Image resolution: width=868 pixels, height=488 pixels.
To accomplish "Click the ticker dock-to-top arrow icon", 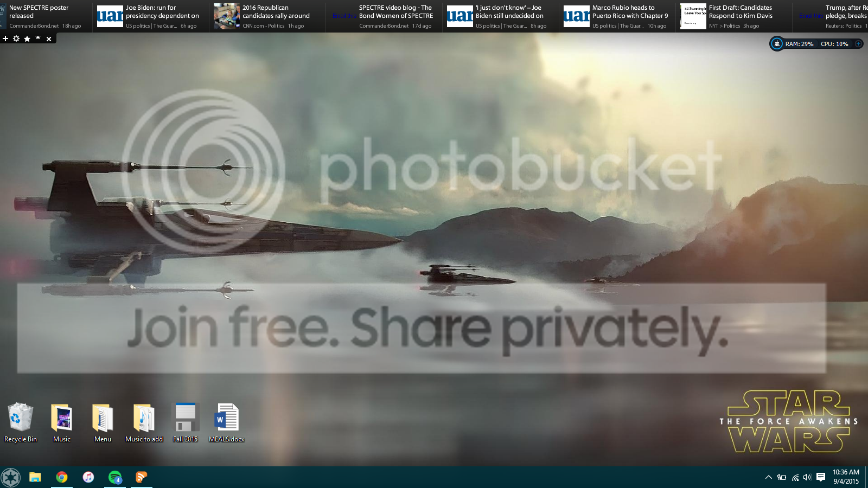I will (x=38, y=38).
